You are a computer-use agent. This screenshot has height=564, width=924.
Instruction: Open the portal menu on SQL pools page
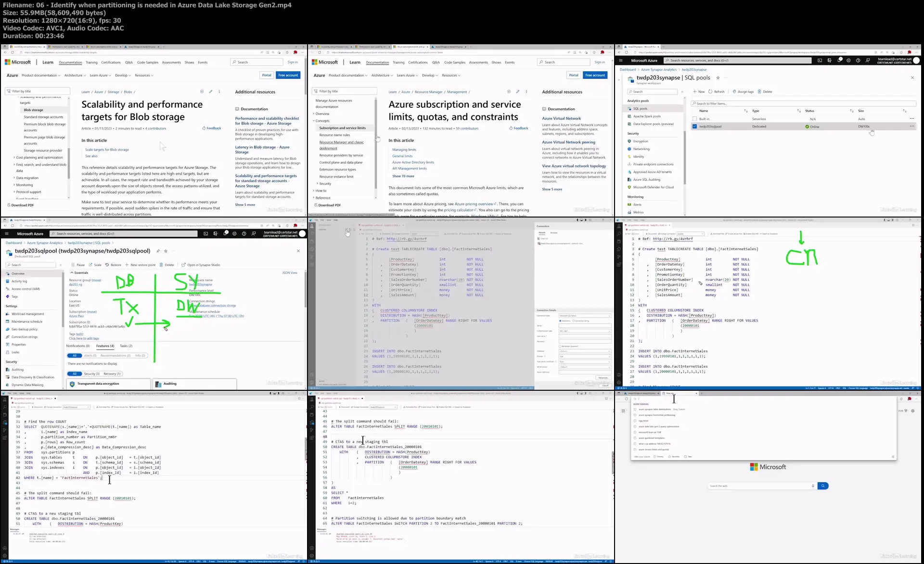click(621, 61)
